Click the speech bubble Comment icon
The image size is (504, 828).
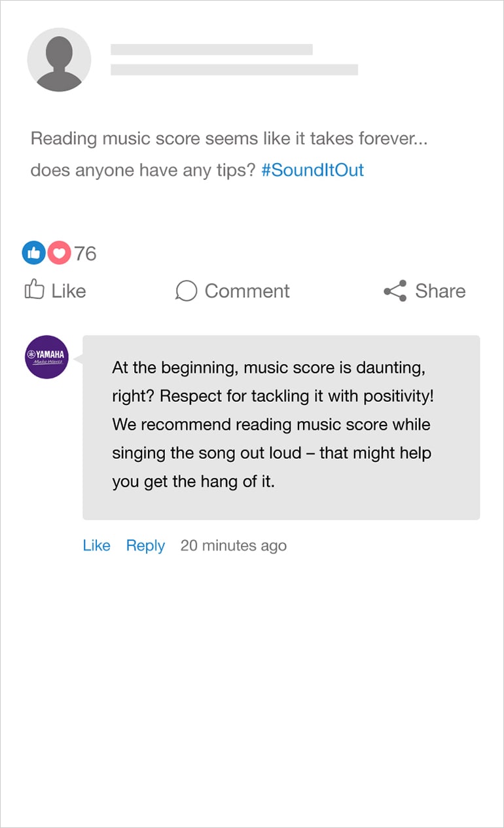point(186,291)
